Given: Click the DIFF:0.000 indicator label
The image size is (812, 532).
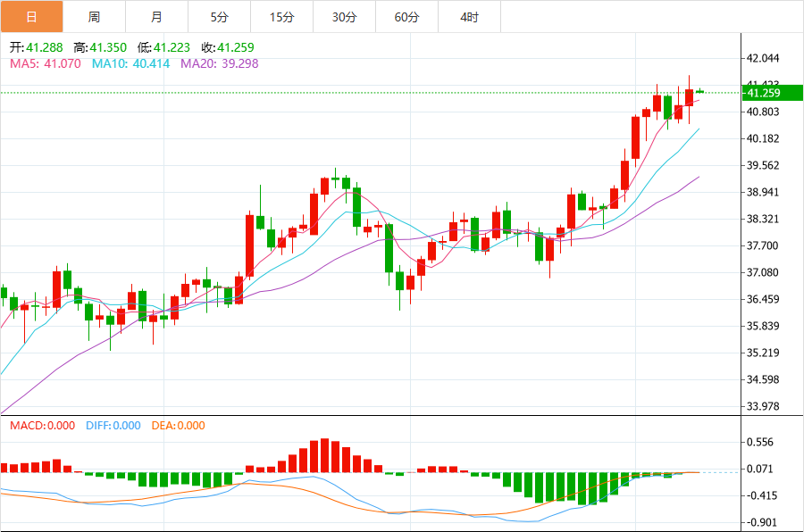Looking at the screenshot, I should pyautogui.click(x=113, y=426).
